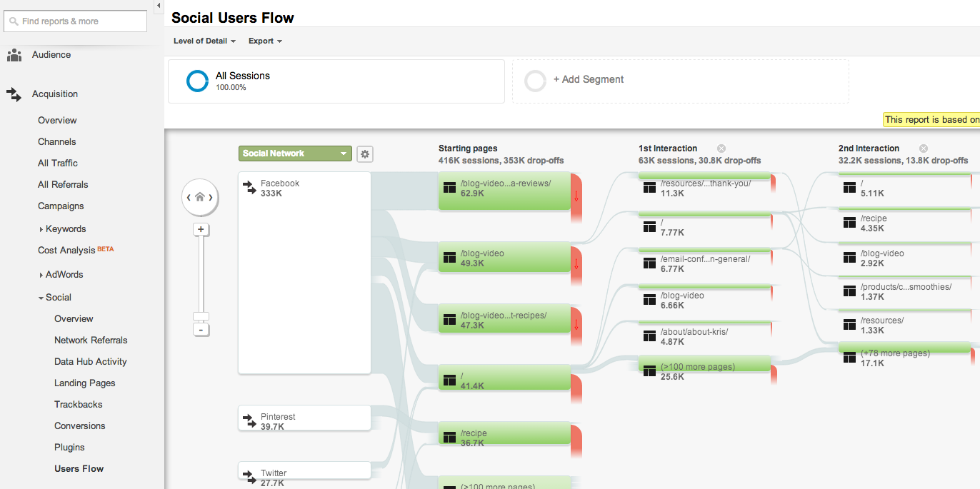Click the gear settings icon beside Social Network

tap(365, 153)
